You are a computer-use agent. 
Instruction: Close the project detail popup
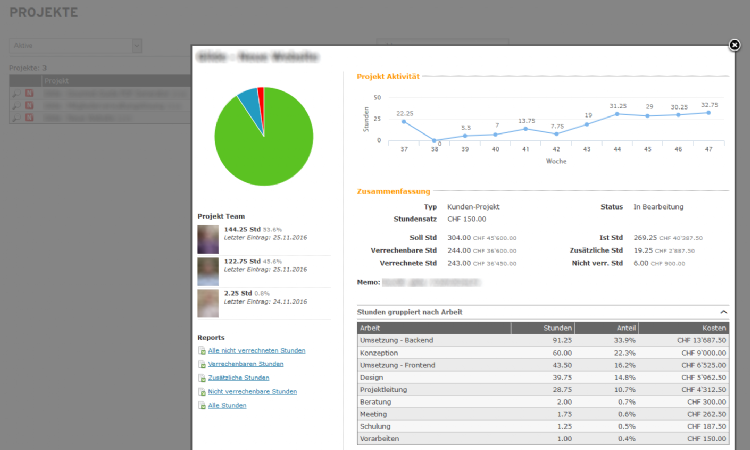[x=734, y=45]
